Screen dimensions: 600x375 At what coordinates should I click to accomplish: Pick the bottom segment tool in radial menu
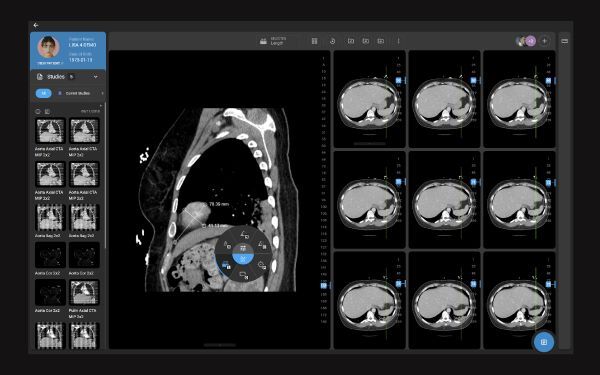click(244, 275)
